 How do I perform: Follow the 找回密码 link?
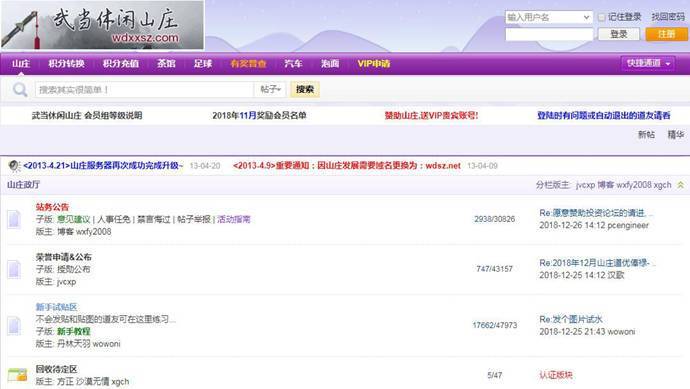[x=668, y=17]
